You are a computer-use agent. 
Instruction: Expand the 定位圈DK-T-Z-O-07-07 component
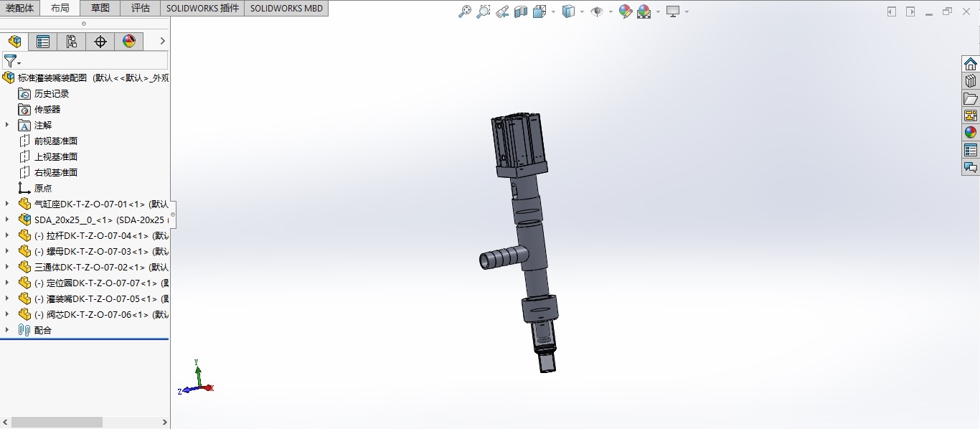tap(7, 283)
